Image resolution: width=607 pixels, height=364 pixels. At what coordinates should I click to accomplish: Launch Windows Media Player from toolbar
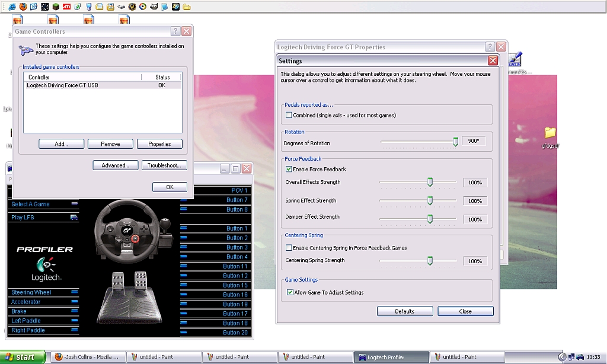pos(143,7)
